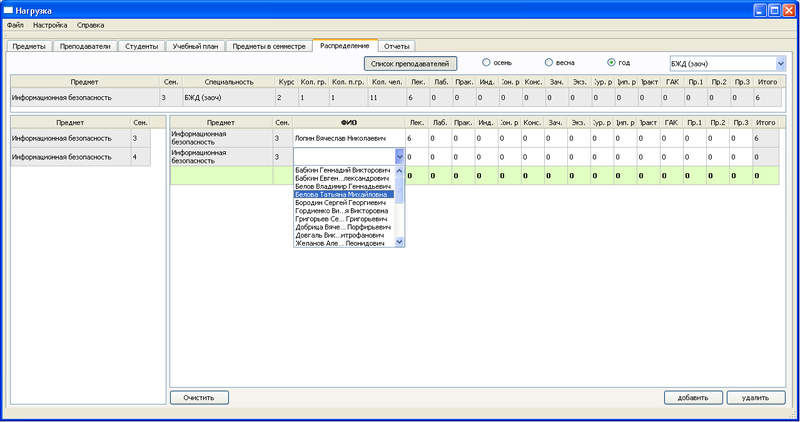The height and width of the screenshot is (422, 800).
Task: Select the Распределение tab
Action: pyautogui.click(x=345, y=45)
